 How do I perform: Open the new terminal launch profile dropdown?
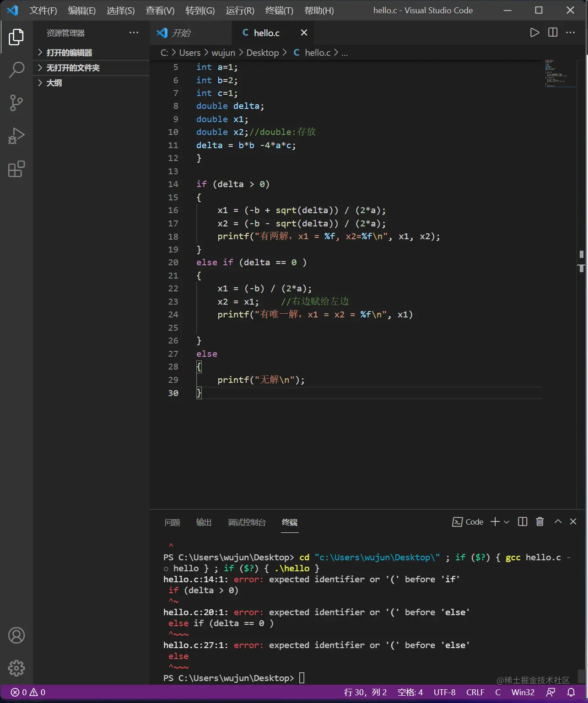tap(507, 522)
